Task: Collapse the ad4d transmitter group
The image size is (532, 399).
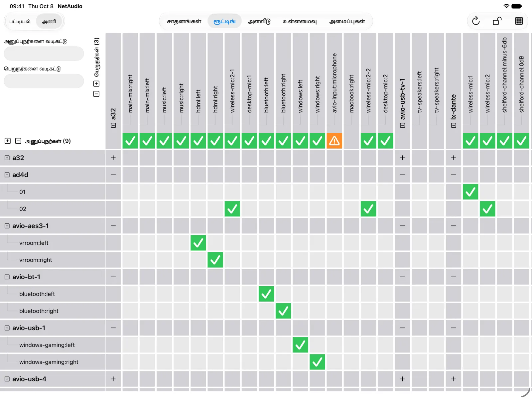Action: click(7, 175)
